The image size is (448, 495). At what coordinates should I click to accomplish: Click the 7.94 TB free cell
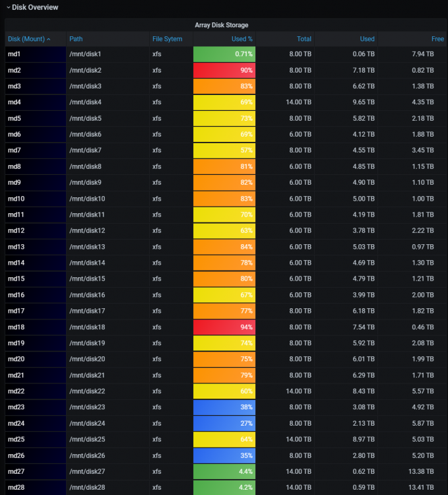point(412,54)
